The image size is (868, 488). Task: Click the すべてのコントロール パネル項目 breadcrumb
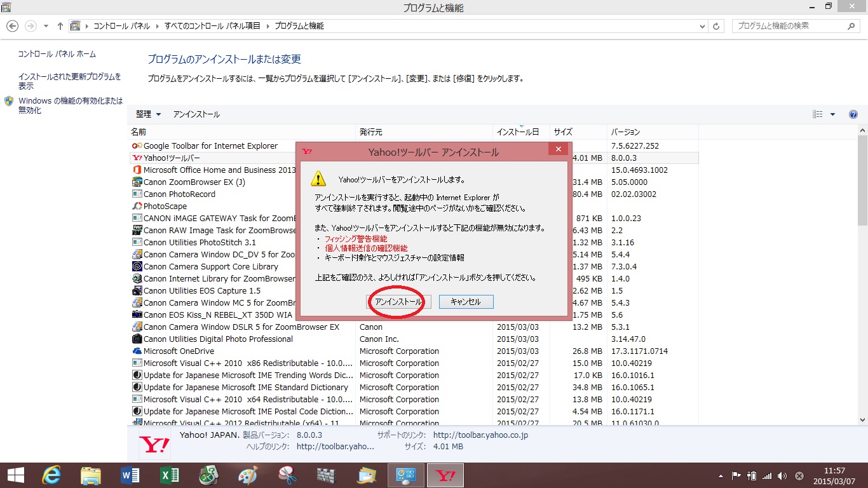(x=212, y=26)
